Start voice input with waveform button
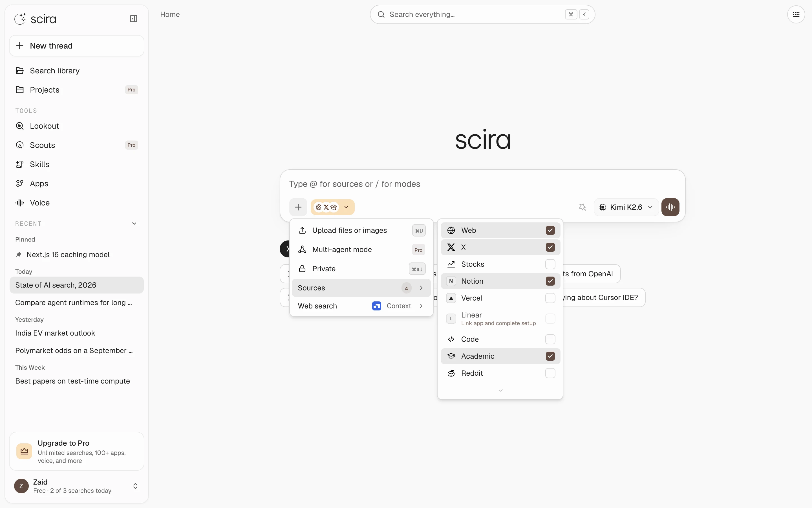Image resolution: width=812 pixels, height=508 pixels. pos(670,207)
